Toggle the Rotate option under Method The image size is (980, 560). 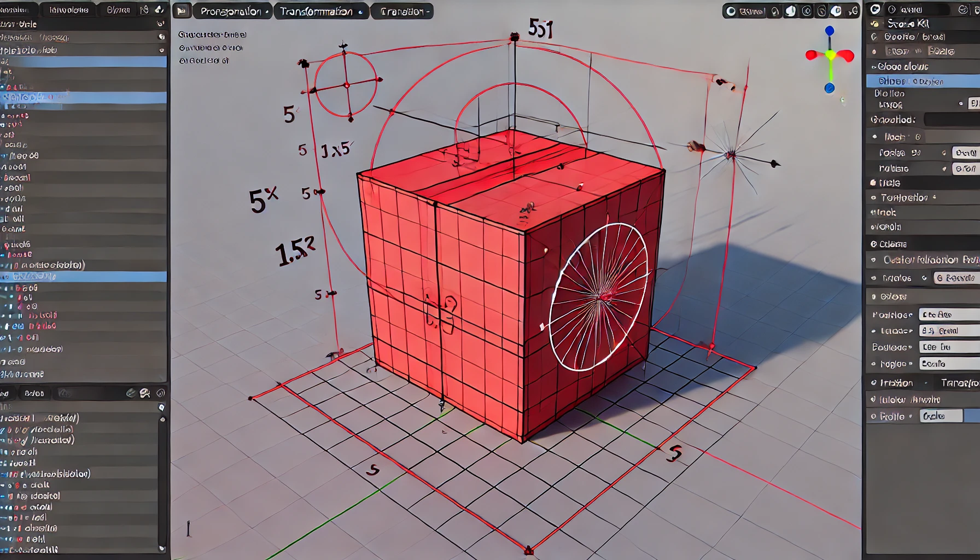coord(944,169)
